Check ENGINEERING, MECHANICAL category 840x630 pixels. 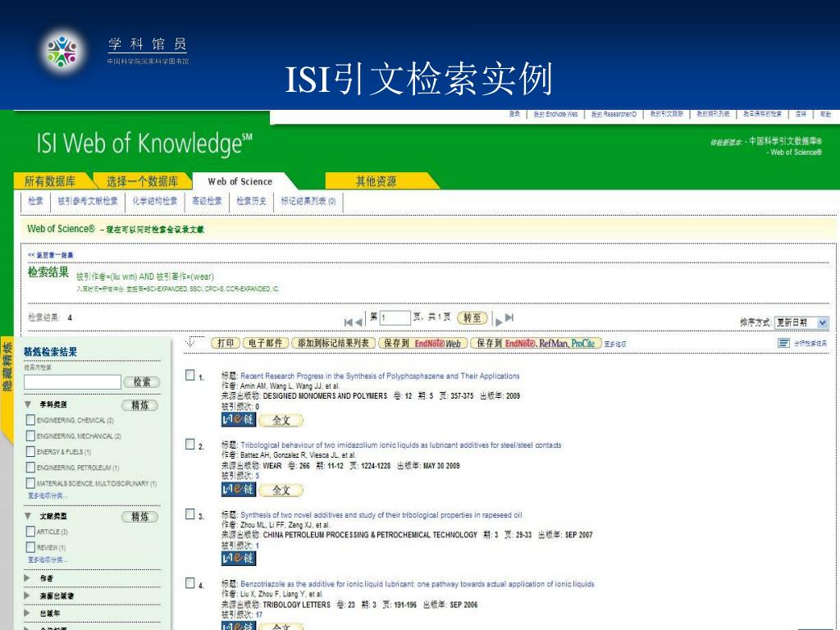(30, 436)
